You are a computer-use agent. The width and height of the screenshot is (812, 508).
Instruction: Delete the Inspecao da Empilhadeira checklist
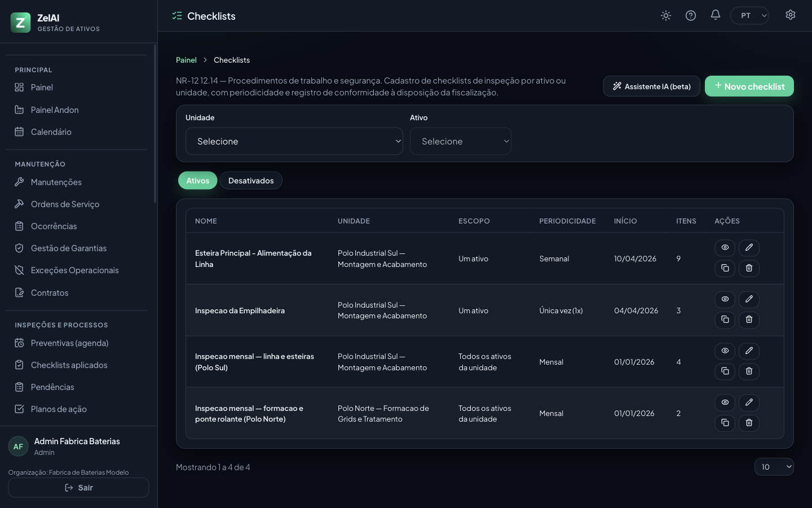click(749, 320)
